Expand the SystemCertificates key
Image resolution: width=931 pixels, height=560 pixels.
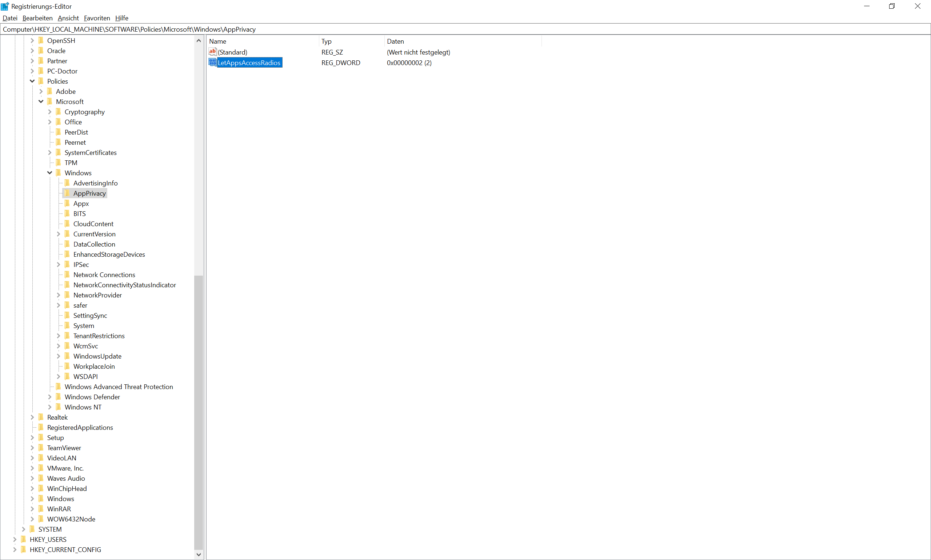(x=50, y=152)
